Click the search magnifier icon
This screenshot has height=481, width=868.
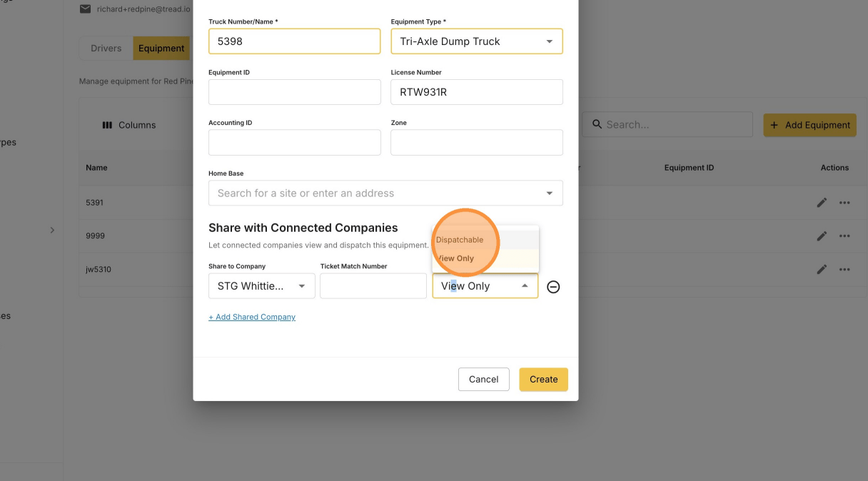point(597,124)
